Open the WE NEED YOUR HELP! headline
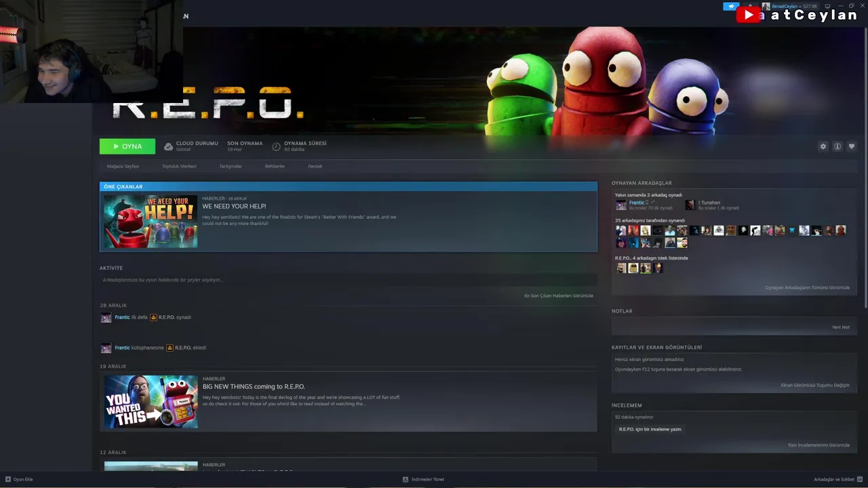 tap(234, 206)
